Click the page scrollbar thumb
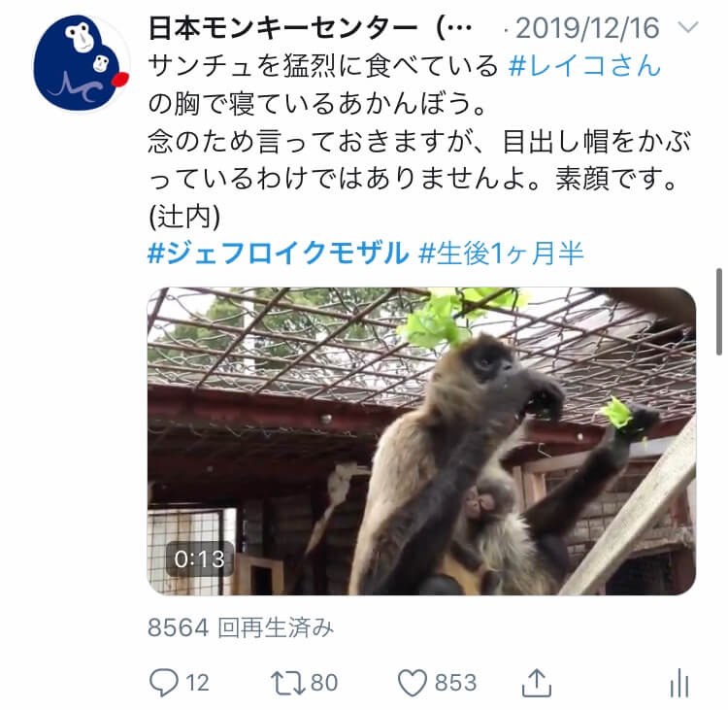The height and width of the screenshot is (710, 728). pos(718,312)
